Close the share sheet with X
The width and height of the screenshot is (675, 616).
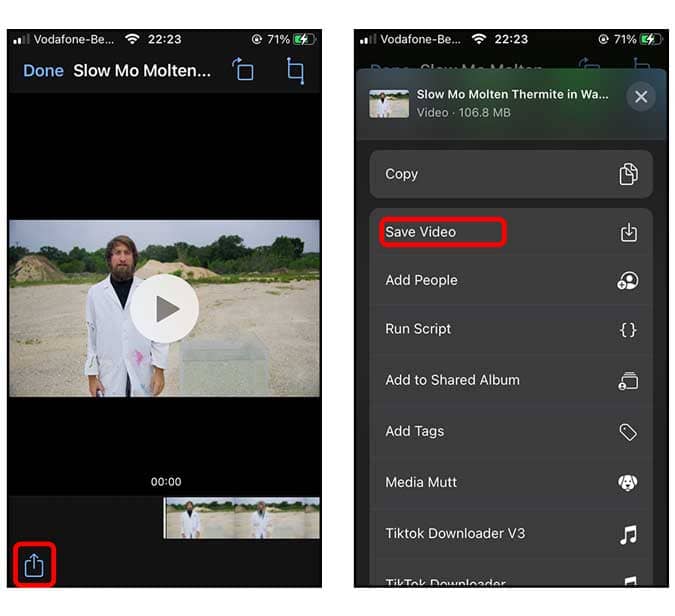click(641, 96)
